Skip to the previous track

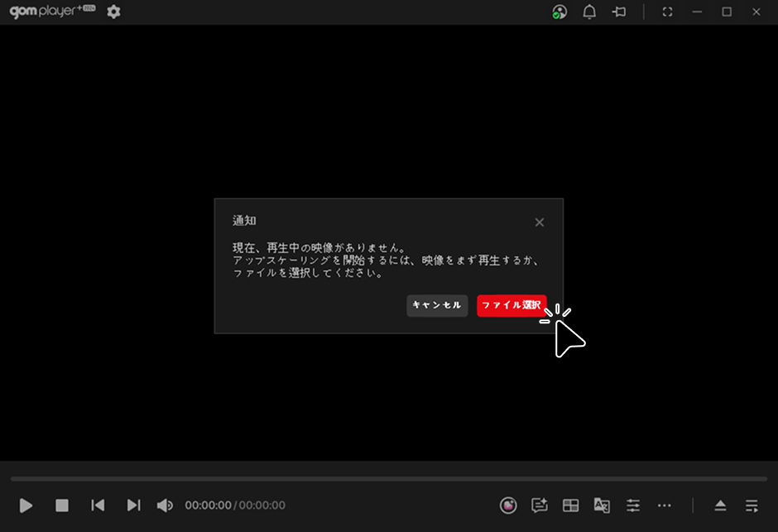[98, 505]
